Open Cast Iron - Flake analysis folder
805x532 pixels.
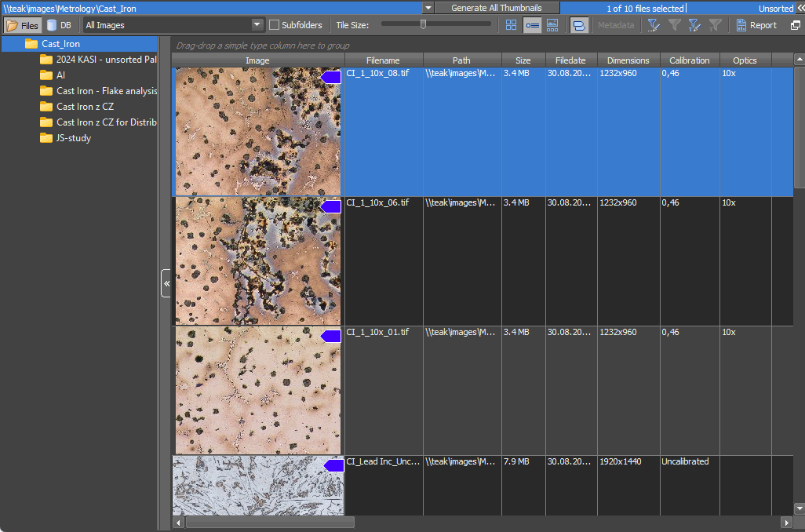[98, 91]
